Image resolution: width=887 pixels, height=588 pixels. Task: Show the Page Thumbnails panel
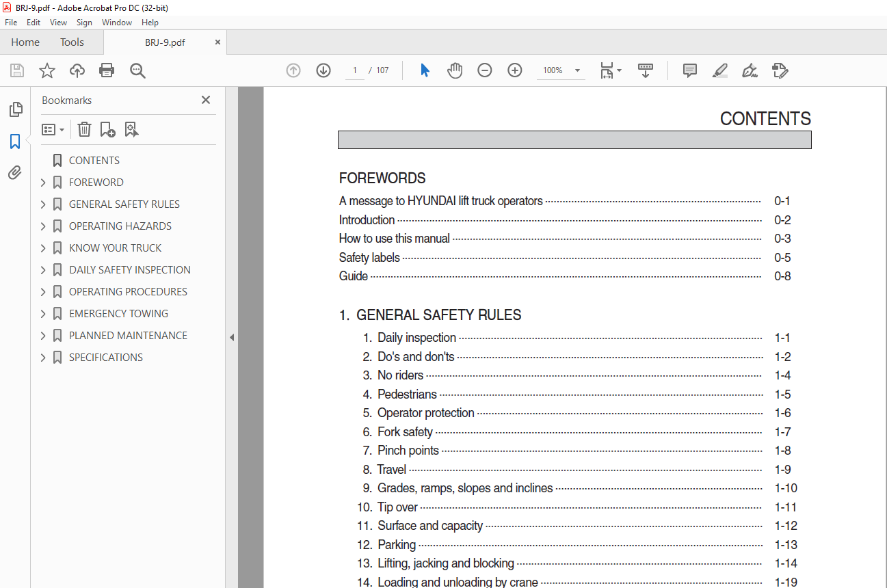(15, 109)
